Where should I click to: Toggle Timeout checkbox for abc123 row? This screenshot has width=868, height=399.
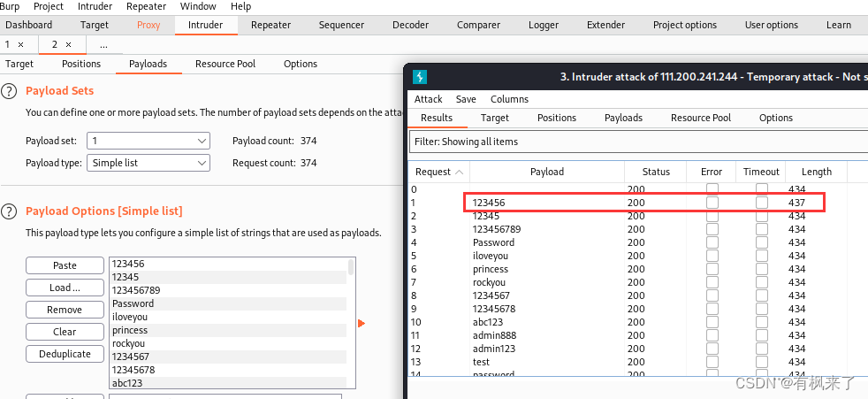(762, 323)
